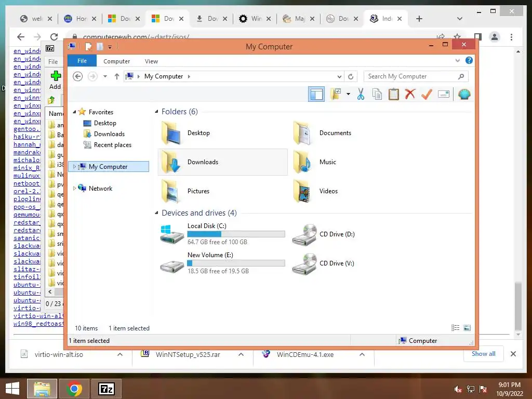Open Explorer help question mark icon
This screenshot has width=532, height=399.
pyautogui.click(x=469, y=60)
